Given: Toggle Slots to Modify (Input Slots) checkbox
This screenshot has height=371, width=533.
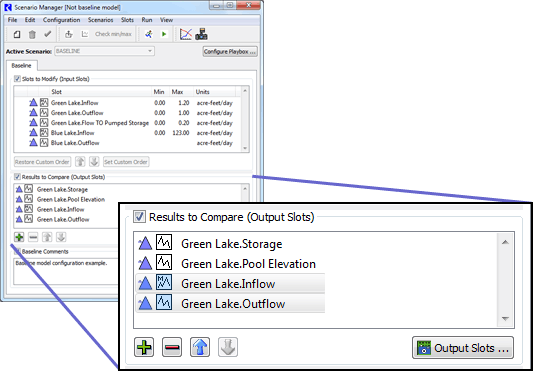Looking at the screenshot, I should 17,79.
